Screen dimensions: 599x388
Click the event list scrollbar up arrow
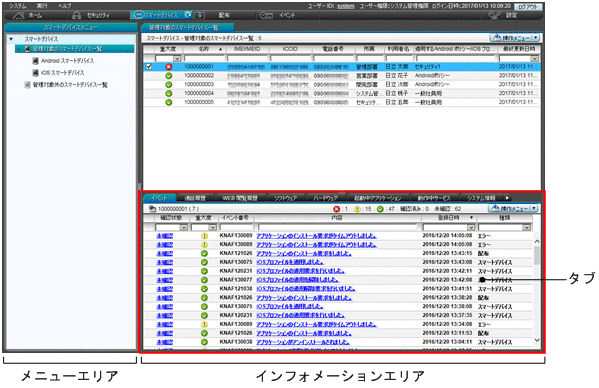pos(537,241)
